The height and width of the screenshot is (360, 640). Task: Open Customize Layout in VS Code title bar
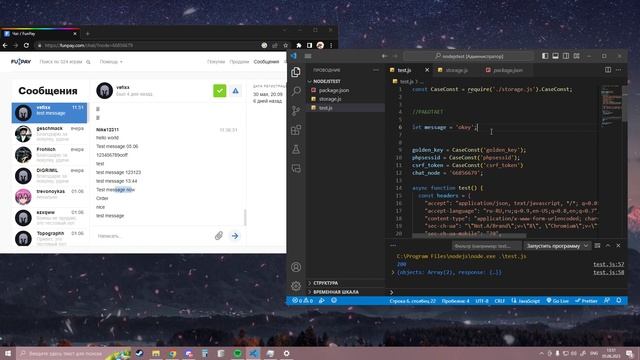[x=576, y=56]
